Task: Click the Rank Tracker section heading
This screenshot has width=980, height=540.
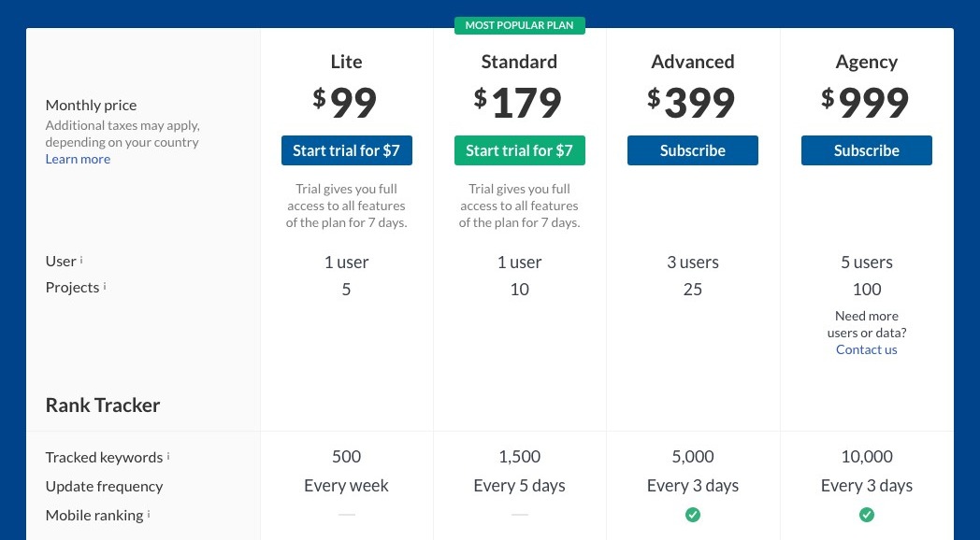Action: click(103, 405)
